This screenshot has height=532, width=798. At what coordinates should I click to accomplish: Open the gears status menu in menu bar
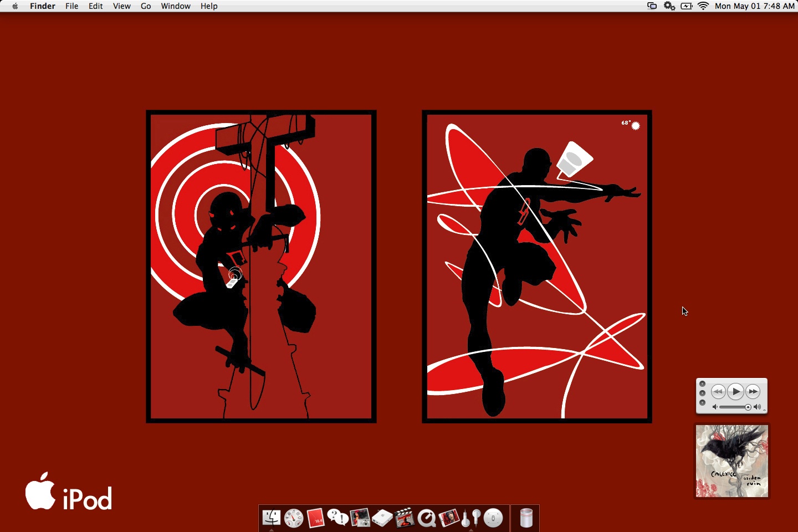pyautogui.click(x=669, y=6)
